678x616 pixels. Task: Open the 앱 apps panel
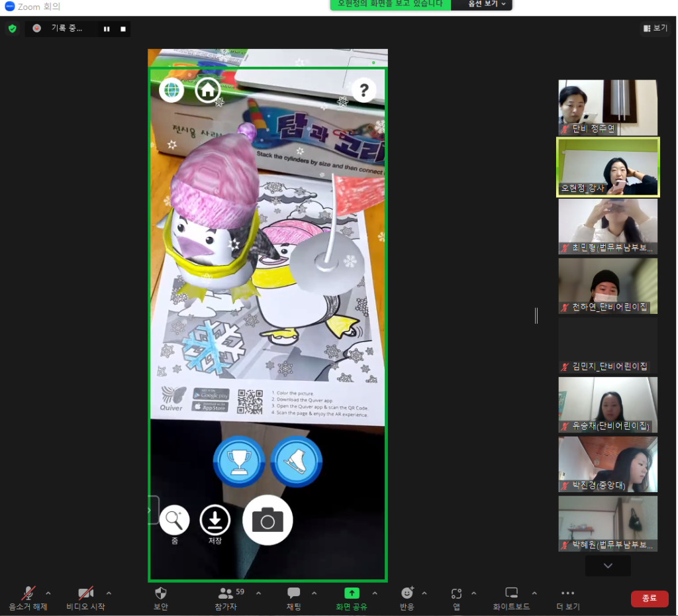click(457, 599)
